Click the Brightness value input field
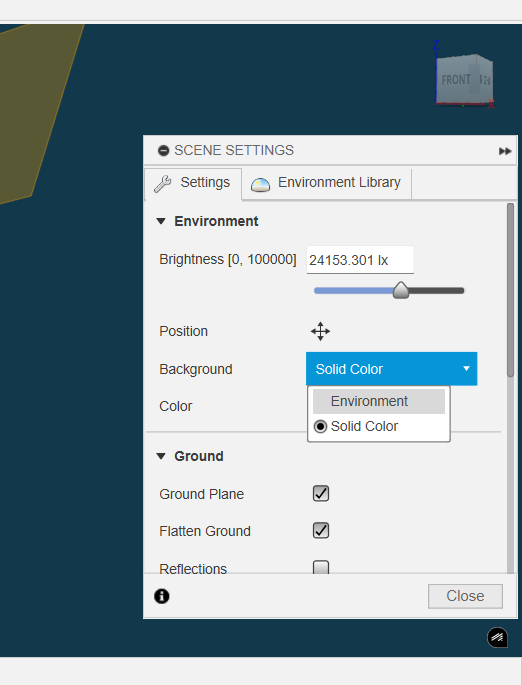Viewport: 522px width, 685px height. [x=360, y=260]
